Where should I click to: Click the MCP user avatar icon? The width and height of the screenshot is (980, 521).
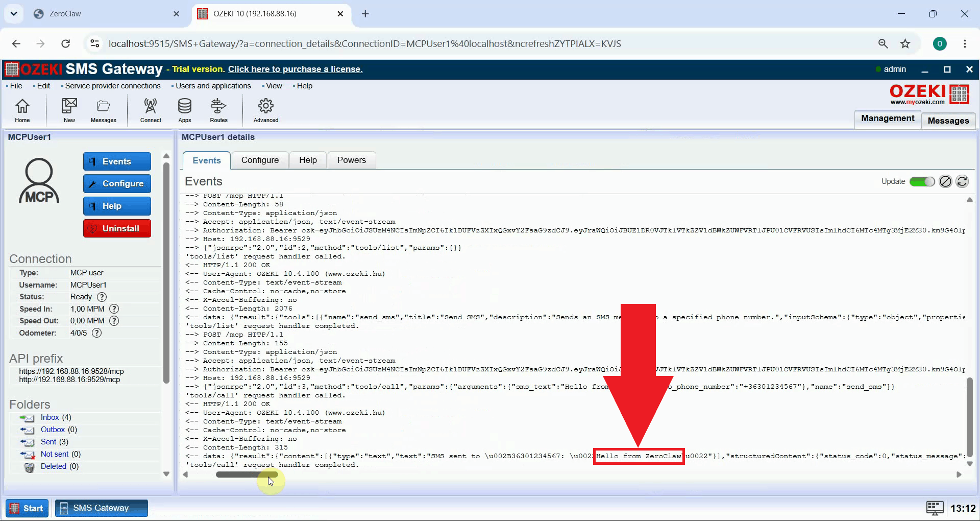click(x=39, y=181)
